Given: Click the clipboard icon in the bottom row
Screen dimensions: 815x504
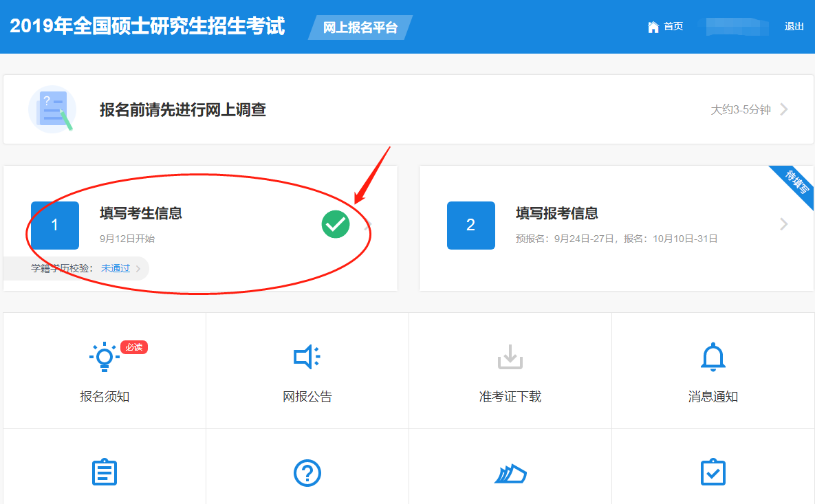Looking at the screenshot, I should pyautogui.click(x=105, y=472).
